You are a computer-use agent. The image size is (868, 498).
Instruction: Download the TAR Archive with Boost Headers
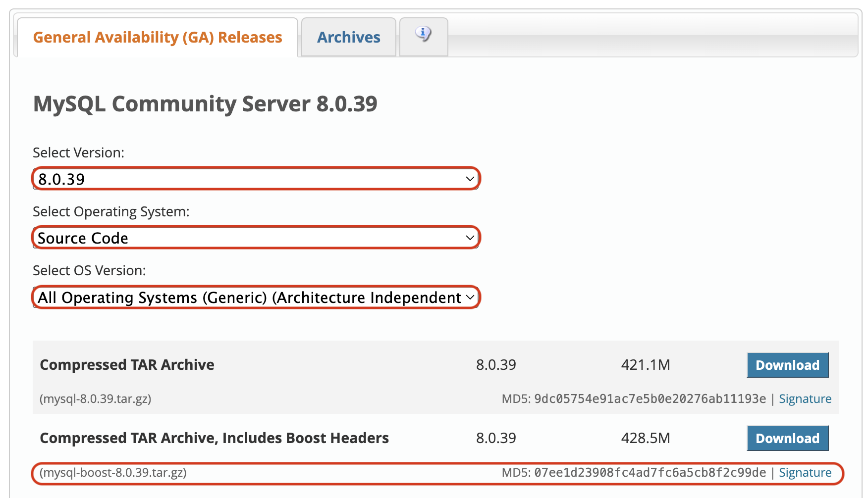click(x=787, y=439)
